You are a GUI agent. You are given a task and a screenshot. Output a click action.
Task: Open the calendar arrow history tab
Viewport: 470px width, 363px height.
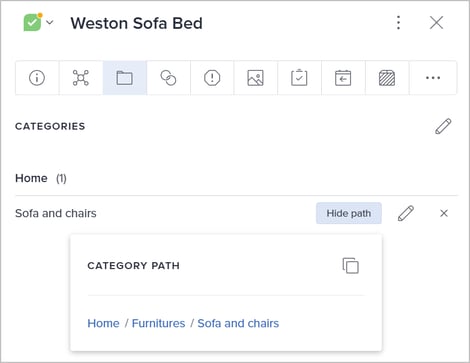343,78
